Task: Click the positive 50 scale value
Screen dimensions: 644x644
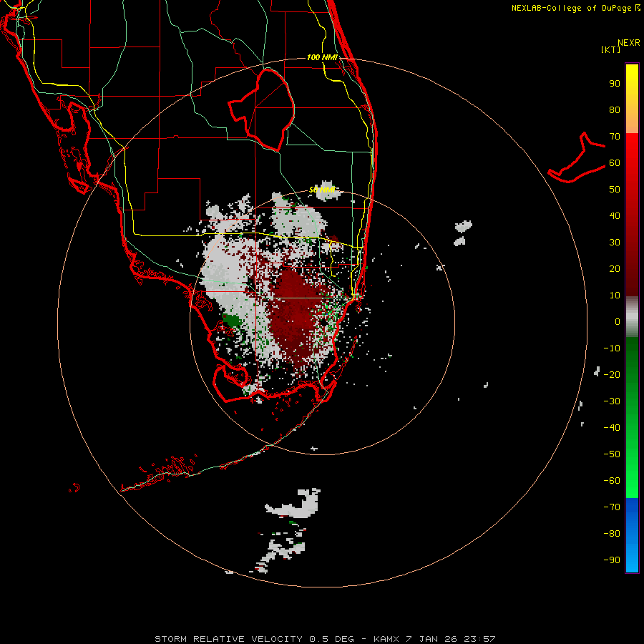Action: coord(615,190)
